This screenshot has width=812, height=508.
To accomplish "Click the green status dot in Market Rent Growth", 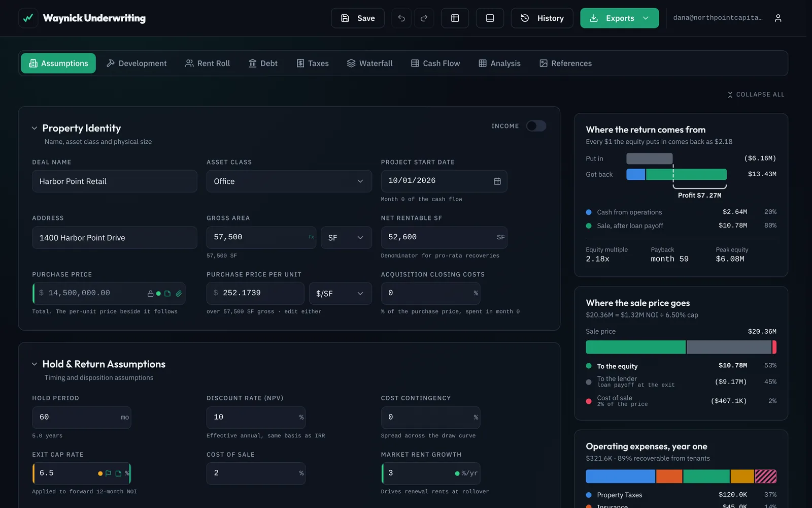I will [457, 473].
